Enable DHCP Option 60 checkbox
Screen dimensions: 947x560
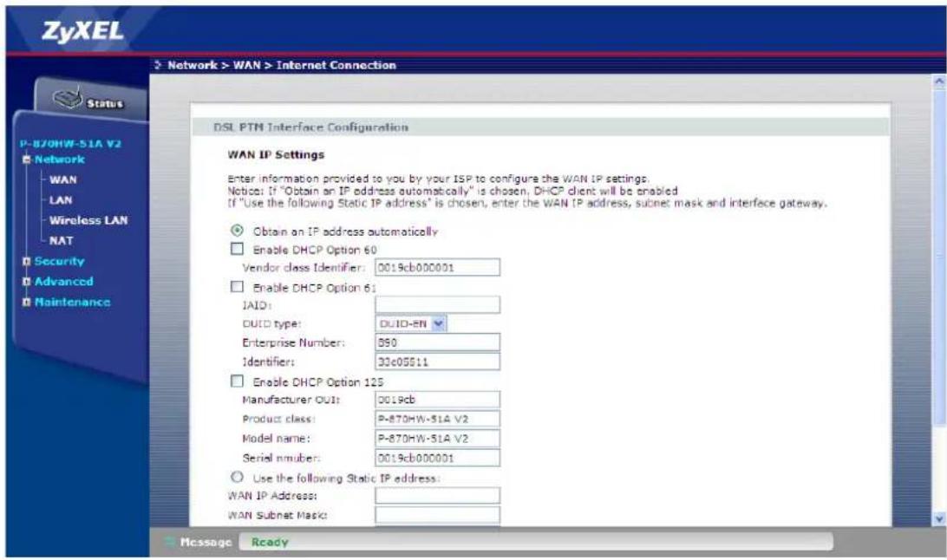click(238, 249)
